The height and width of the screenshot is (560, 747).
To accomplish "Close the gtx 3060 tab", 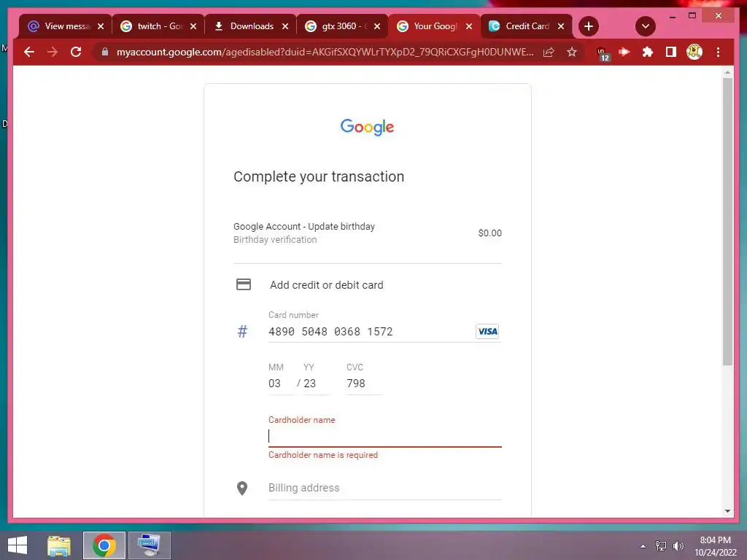I will (x=377, y=26).
